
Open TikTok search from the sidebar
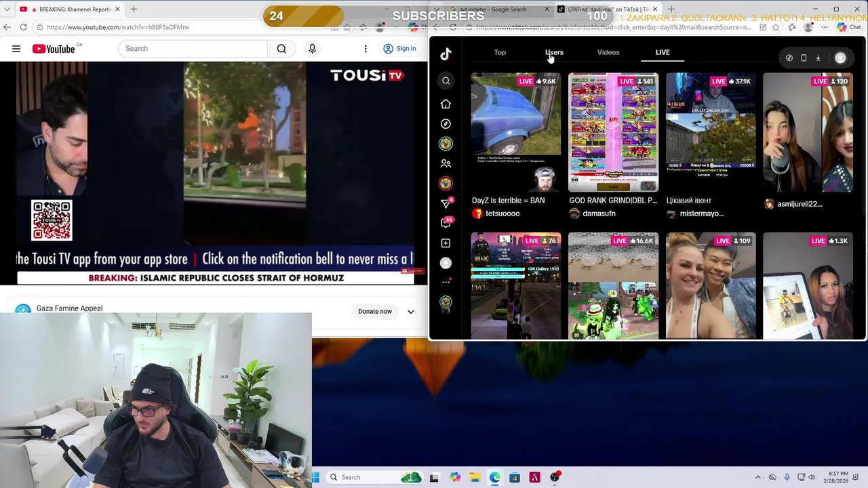coord(446,81)
